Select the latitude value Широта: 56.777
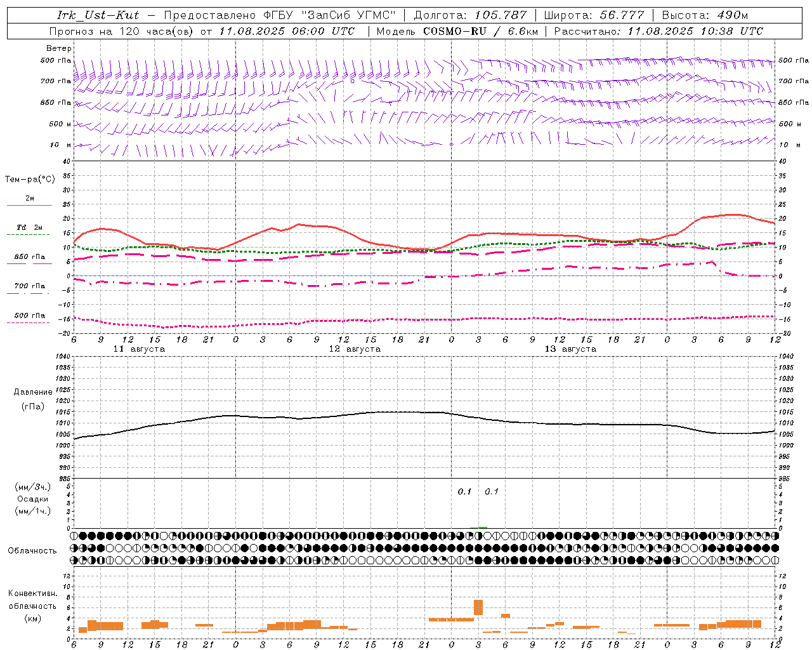Screen dimensions: 812x650 click(x=594, y=15)
